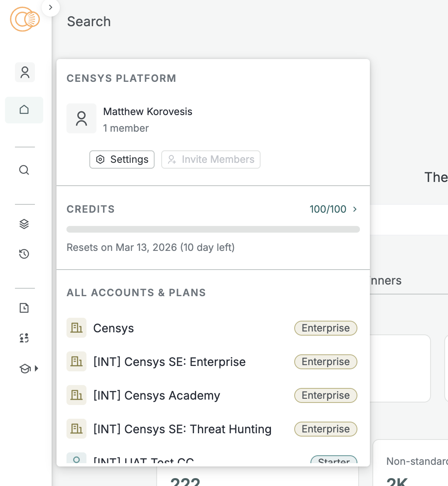Image resolution: width=448 pixels, height=486 pixels.
Task: Open the document-clock report icon in sidebar
Action: tap(24, 308)
